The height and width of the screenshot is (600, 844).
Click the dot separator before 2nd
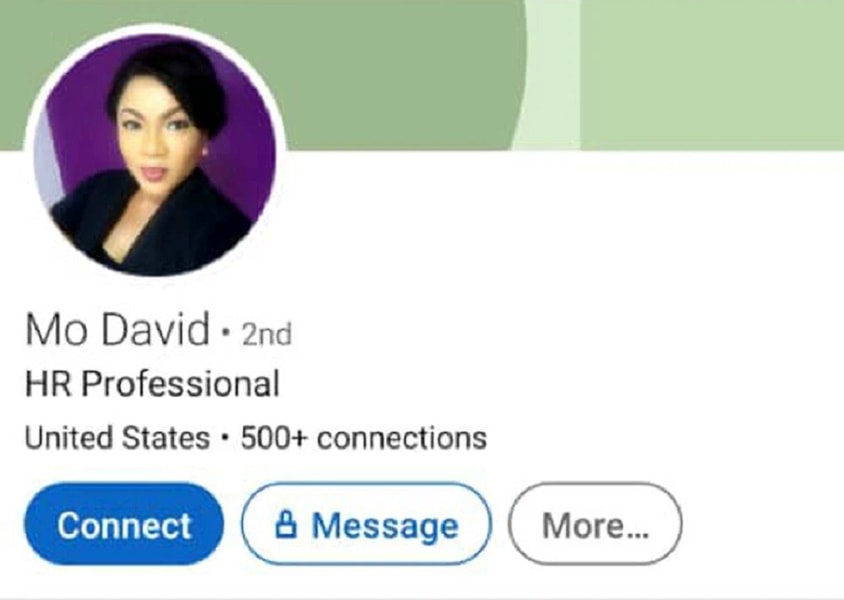click(x=226, y=332)
